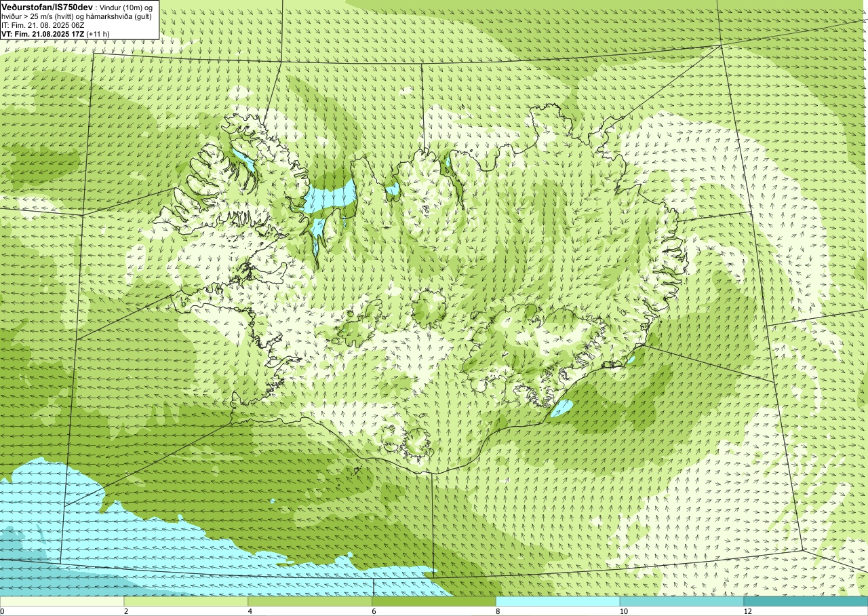Click the legend scale label "4"
Viewport: 868px width, 616px height.
251,611
